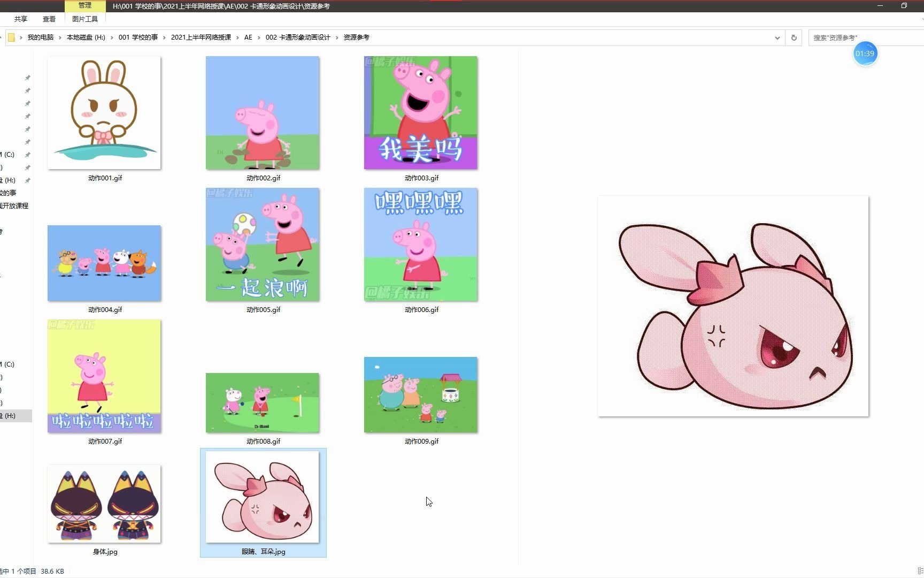Select the 身体.jpg thumbnail
Screen dimensions: 924x578
(104, 504)
